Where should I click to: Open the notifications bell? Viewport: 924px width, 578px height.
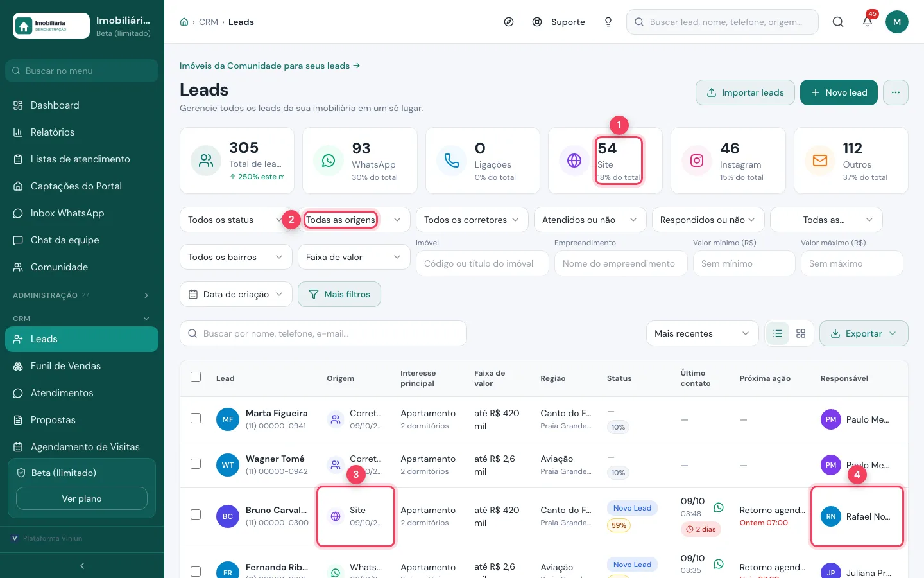click(x=868, y=22)
